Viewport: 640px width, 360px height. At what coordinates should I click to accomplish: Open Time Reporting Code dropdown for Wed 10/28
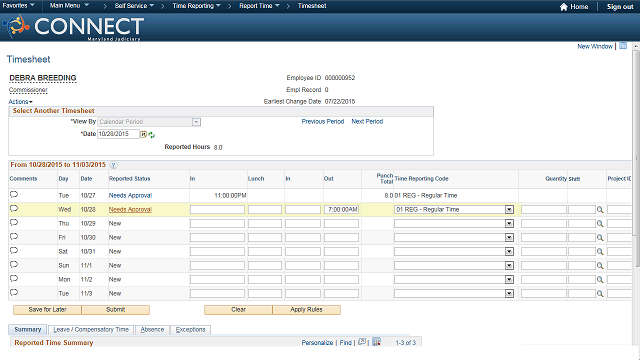(509, 209)
